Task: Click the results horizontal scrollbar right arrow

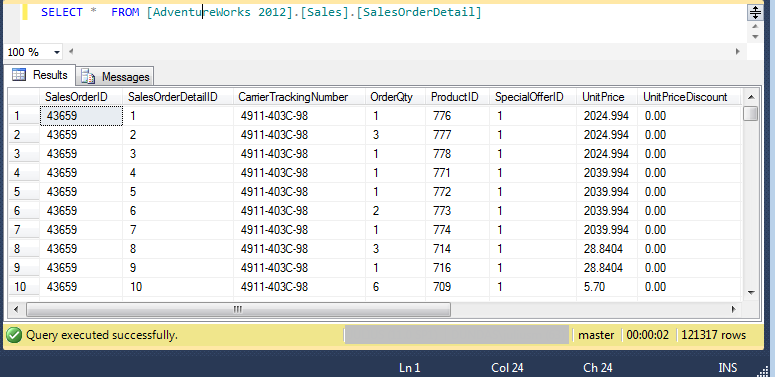Action: (733, 309)
